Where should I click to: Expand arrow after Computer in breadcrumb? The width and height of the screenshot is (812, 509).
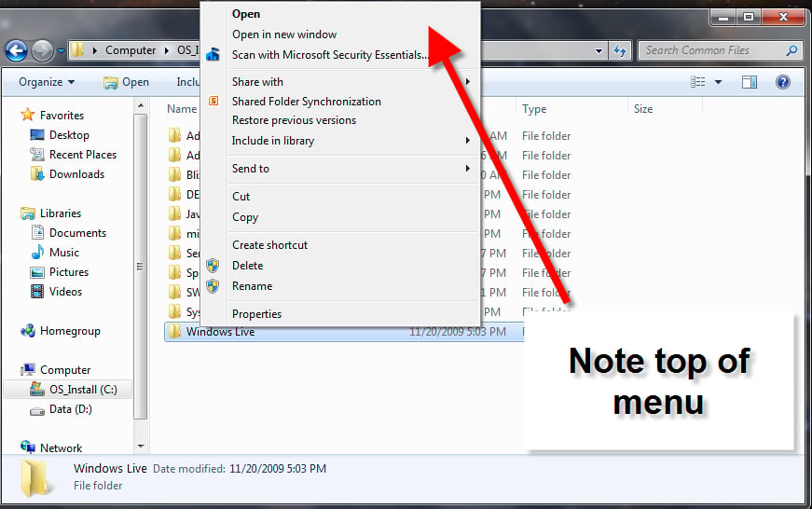click(x=167, y=50)
